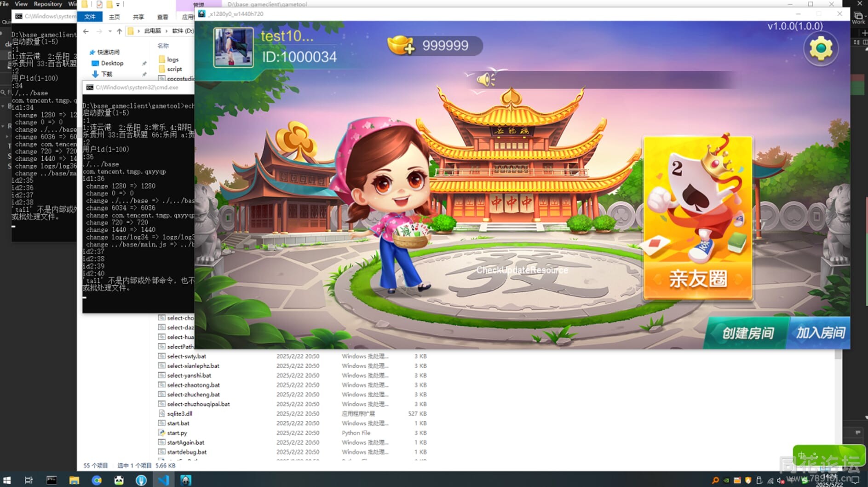This screenshot has width=868, height=487.
Task: Open the Repository menu in the background app
Action: click(x=48, y=4)
